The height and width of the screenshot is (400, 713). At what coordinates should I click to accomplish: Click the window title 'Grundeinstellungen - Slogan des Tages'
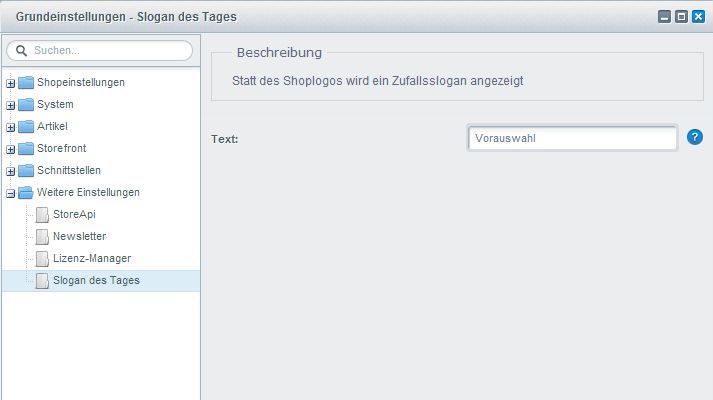tap(126, 17)
